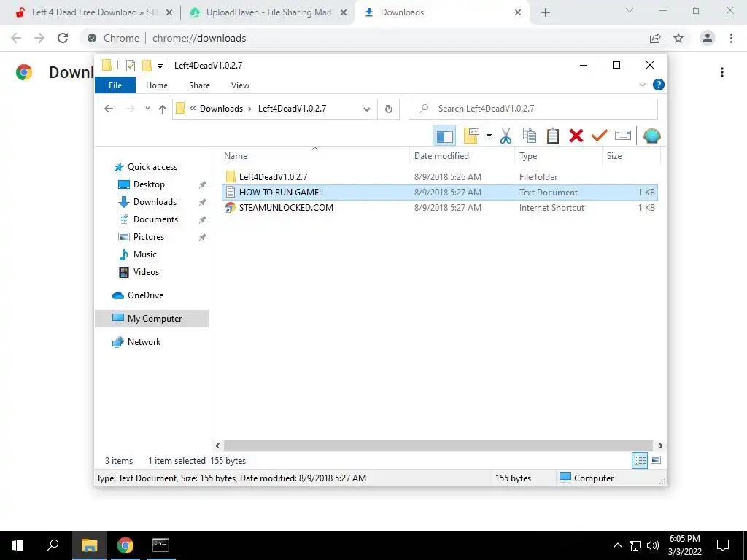Switch to Large icons view icon
The height and width of the screenshot is (560, 747).
coord(656,460)
